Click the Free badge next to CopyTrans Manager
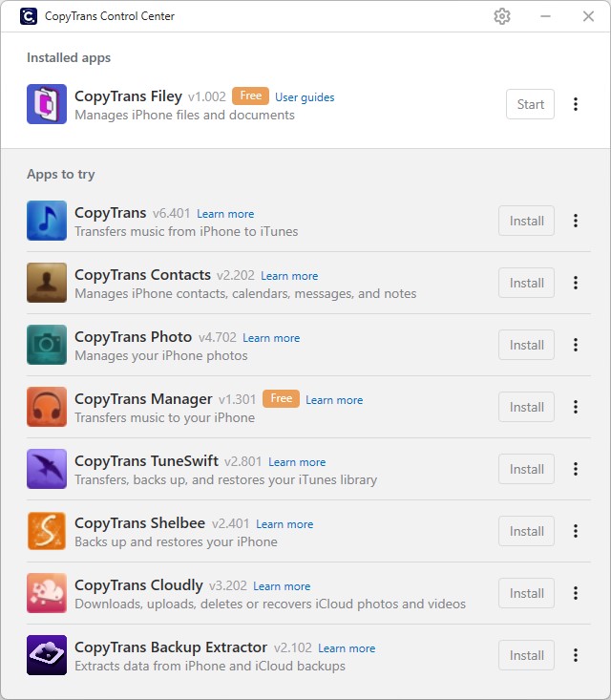Image resolution: width=611 pixels, height=700 pixels. 282,398
